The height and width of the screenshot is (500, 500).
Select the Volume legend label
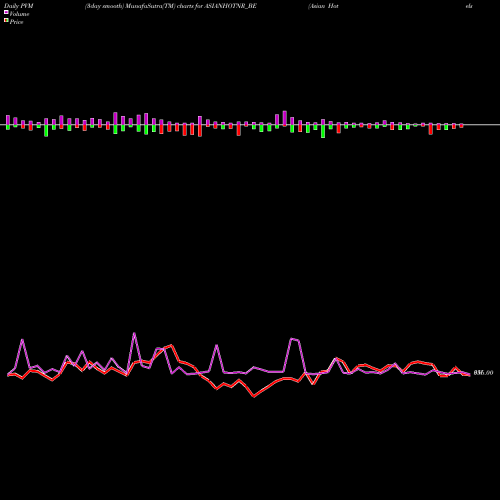pos(19,14)
